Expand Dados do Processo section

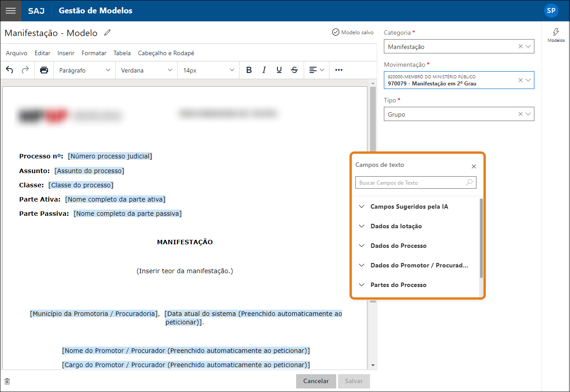pos(398,246)
